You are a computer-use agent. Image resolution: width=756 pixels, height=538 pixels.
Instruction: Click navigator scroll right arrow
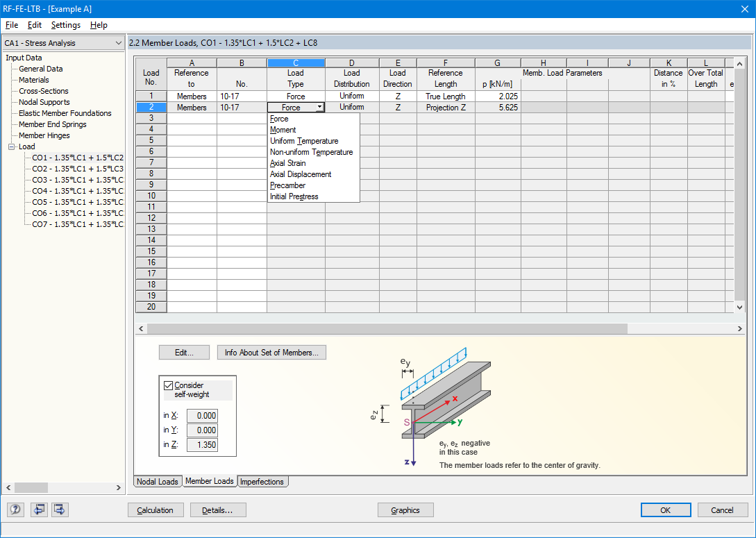(x=119, y=487)
